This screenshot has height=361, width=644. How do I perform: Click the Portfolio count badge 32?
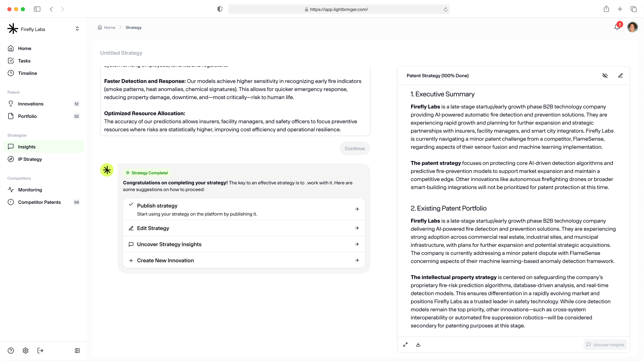pos(76,116)
